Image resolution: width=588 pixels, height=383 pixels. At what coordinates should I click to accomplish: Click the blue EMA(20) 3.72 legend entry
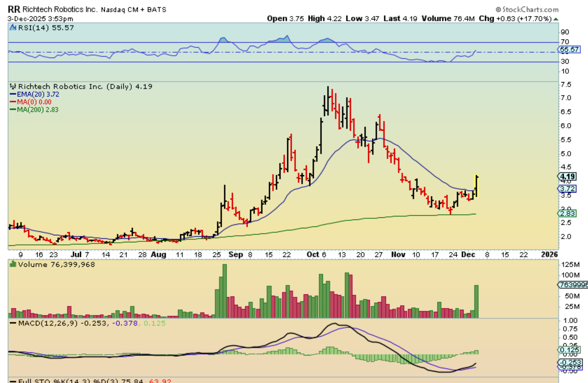[34, 94]
